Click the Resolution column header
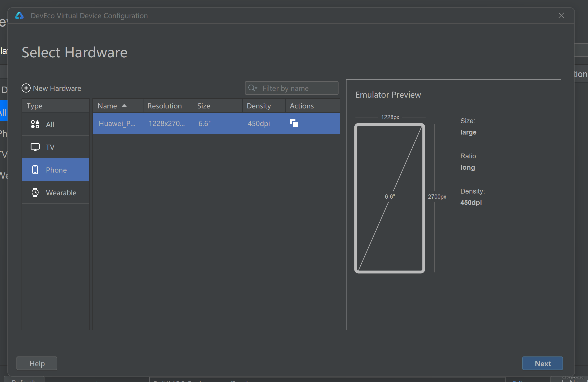This screenshot has height=382, width=588. 164,106
